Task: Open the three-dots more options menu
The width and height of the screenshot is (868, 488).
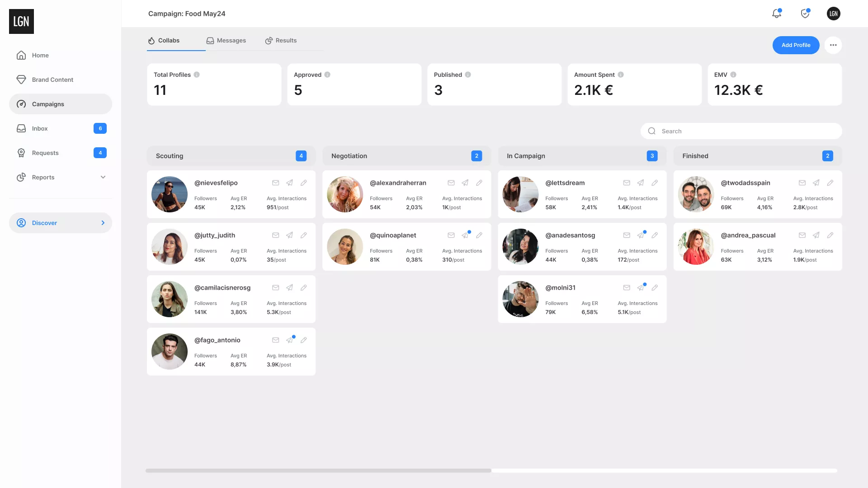Action: pos(833,45)
